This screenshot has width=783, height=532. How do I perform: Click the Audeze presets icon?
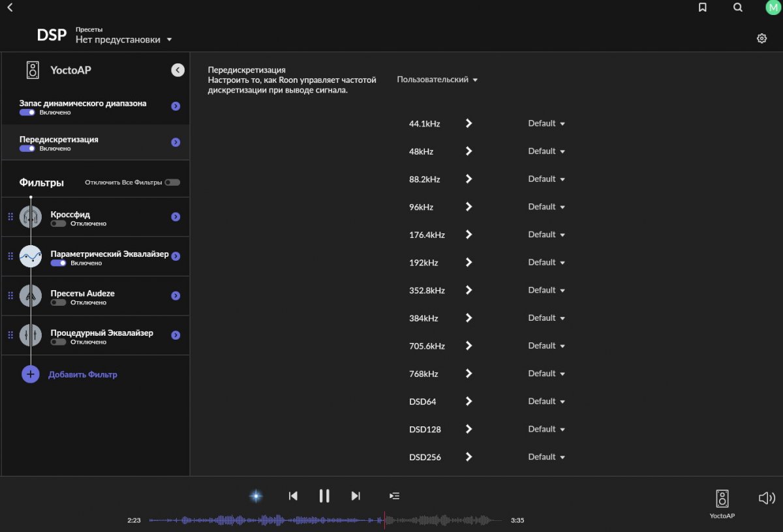(x=31, y=296)
